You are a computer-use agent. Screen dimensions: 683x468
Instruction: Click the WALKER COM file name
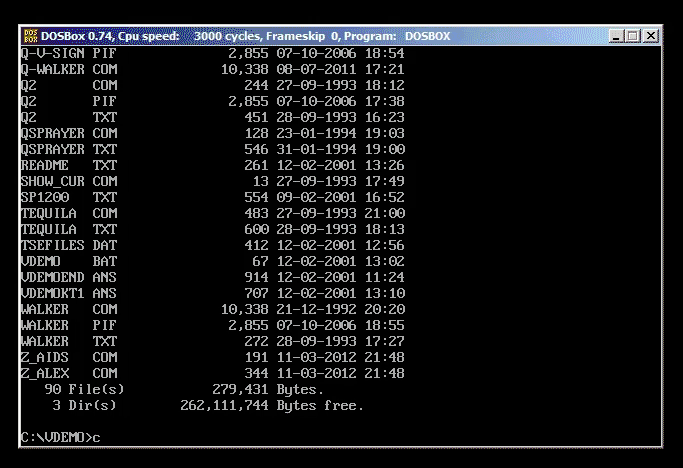[x=68, y=309]
